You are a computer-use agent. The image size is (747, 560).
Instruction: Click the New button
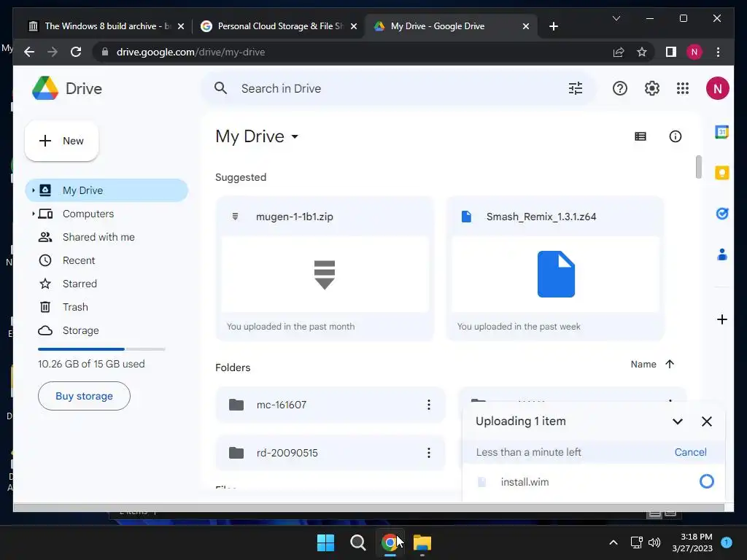point(61,141)
